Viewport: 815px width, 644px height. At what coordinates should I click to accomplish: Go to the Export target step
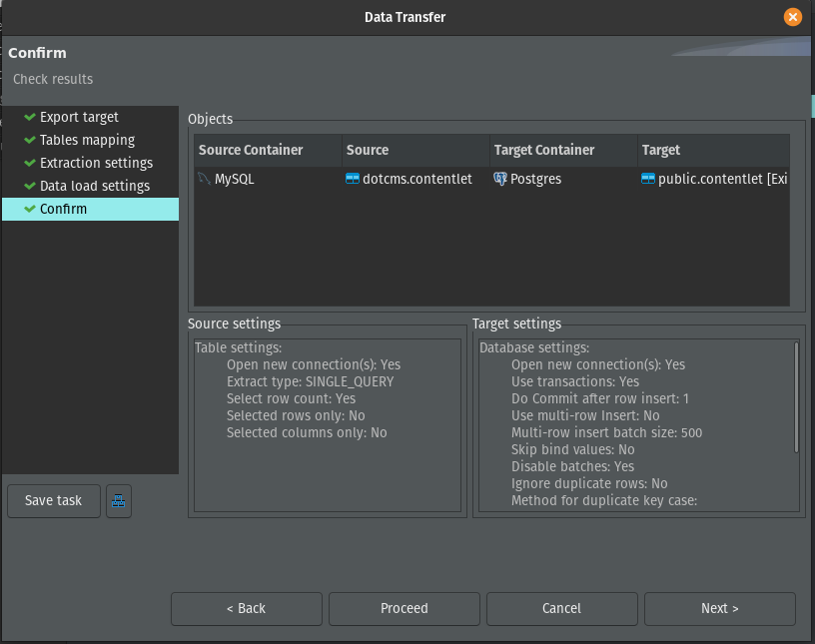(x=79, y=117)
